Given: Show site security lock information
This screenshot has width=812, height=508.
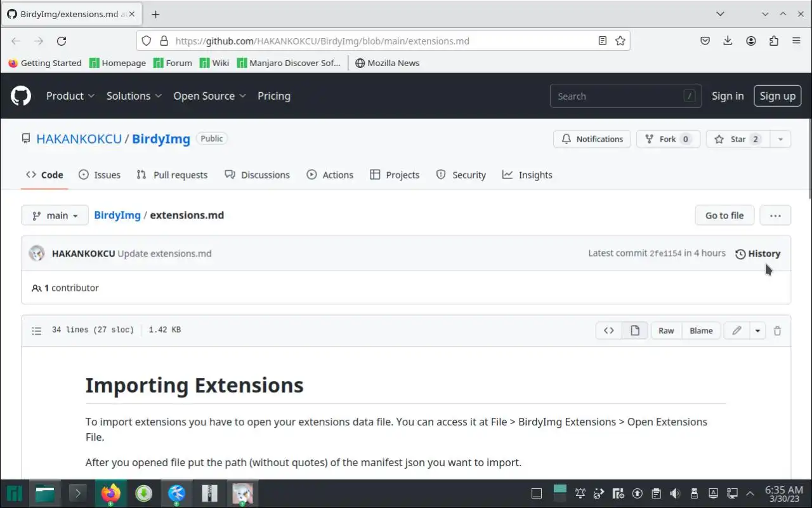Looking at the screenshot, I should point(164,41).
